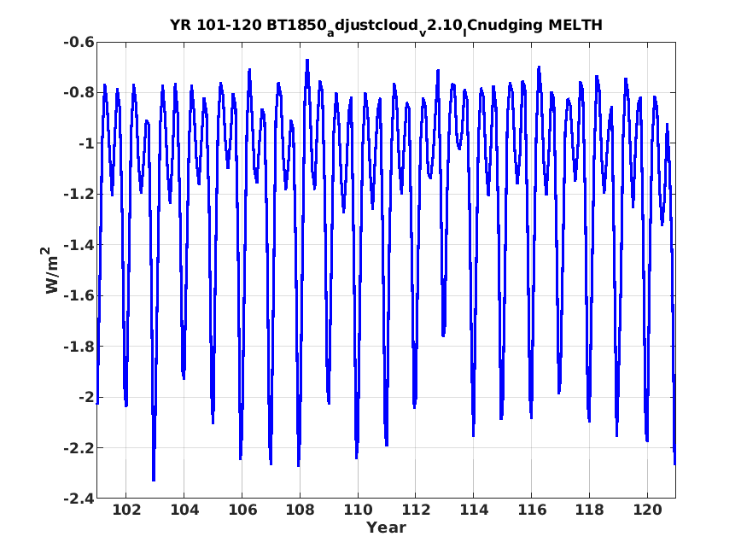Screen dimensions: 747x560
Task: Click x-axis tick label 114
Action: (474, 510)
